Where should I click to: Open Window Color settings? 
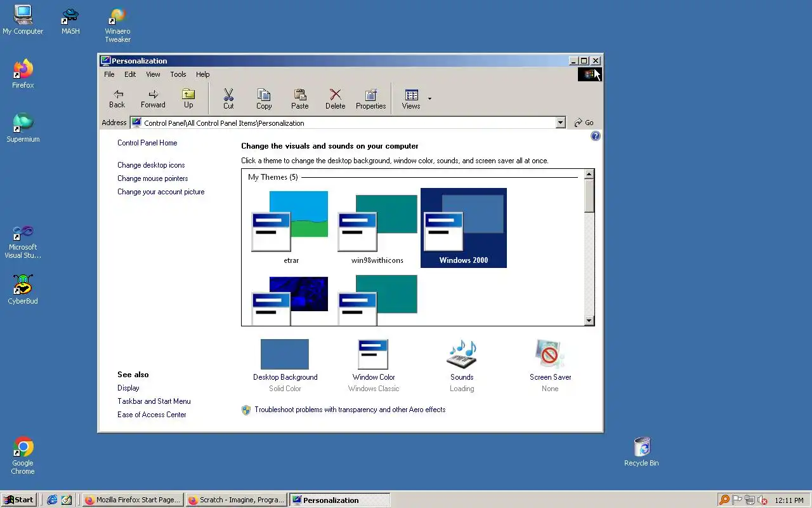[x=373, y=365]
